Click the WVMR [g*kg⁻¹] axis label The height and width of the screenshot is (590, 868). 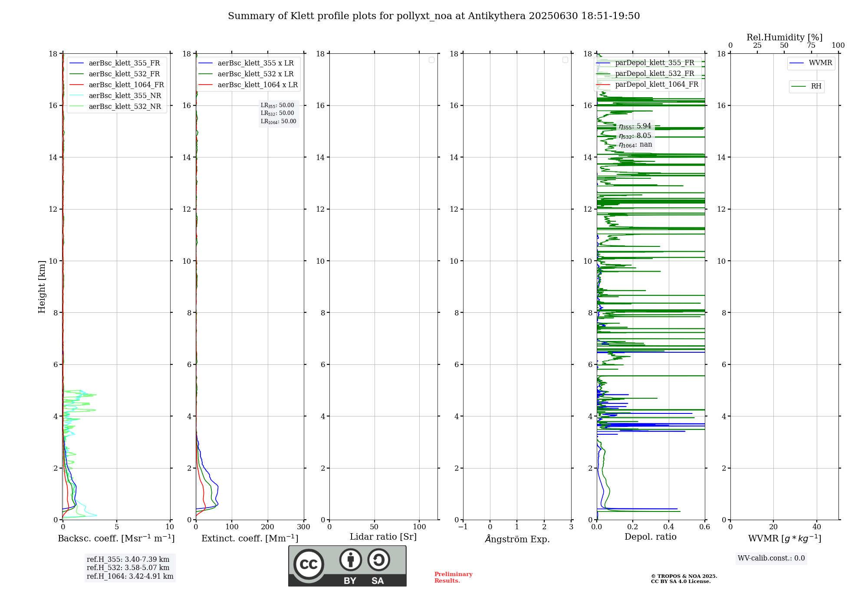tap(785, 538)
